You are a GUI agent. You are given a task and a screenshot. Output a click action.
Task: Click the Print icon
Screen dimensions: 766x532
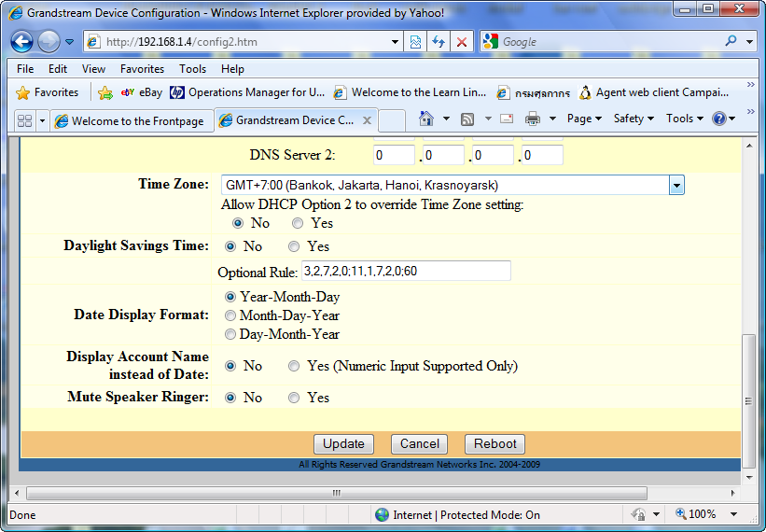[533, 119]
